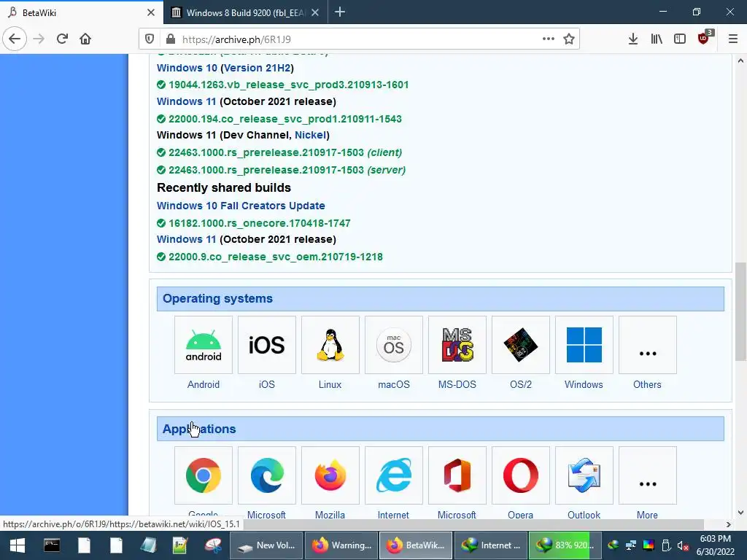Open the Microsoft Edge application icon
Screen dimensions: 747x560
click(267, 475)
